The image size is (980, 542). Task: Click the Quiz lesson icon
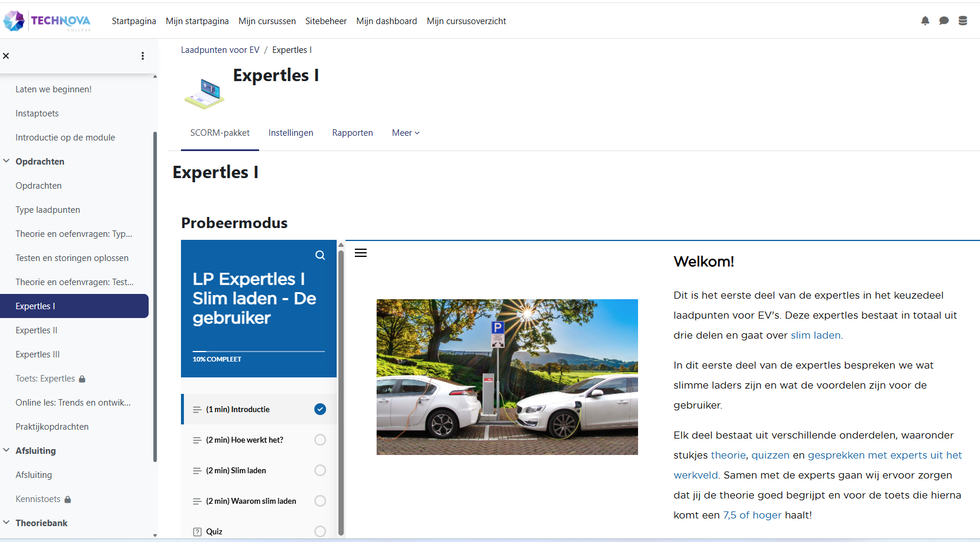pyautogui.click(x=197, y=531)
